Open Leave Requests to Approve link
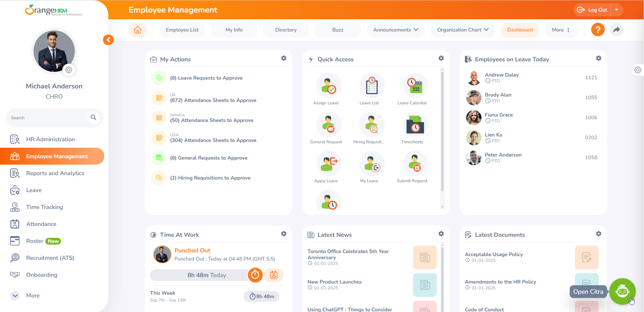The height and width of the screenshot is (312, 644). click(x=206, y=78)
